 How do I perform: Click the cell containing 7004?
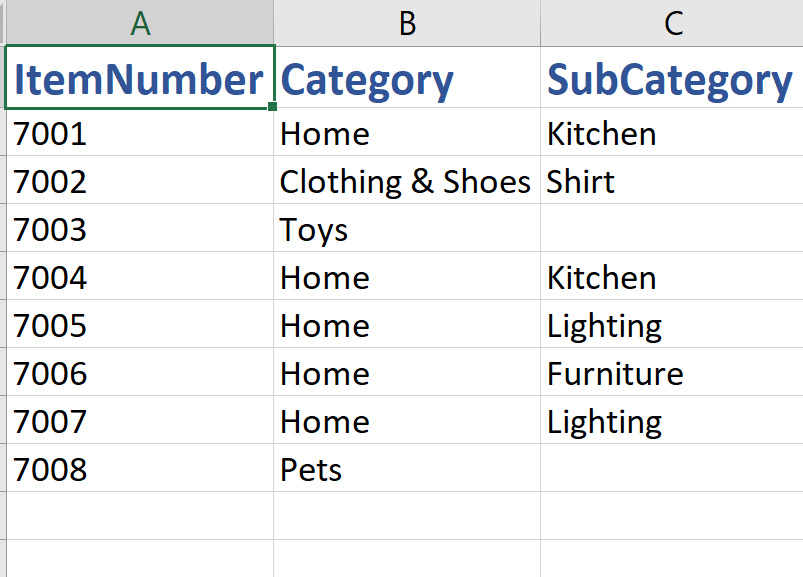click(x=139, y=277)
